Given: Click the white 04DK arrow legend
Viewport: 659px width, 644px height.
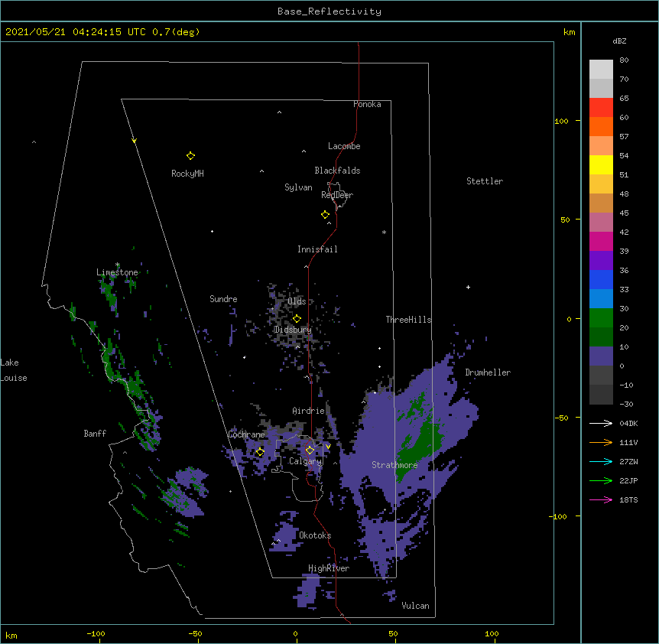Looking at the screenshot, I should pyautogui.click(x=601, y=423).
